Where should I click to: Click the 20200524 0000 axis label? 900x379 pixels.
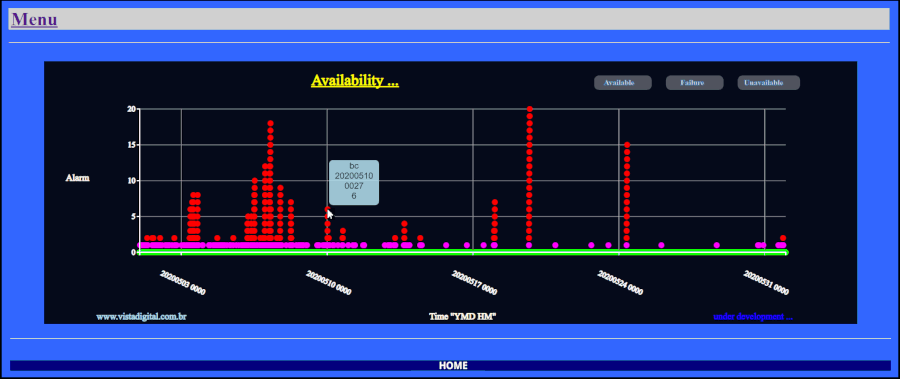click(x=620, y=283)
